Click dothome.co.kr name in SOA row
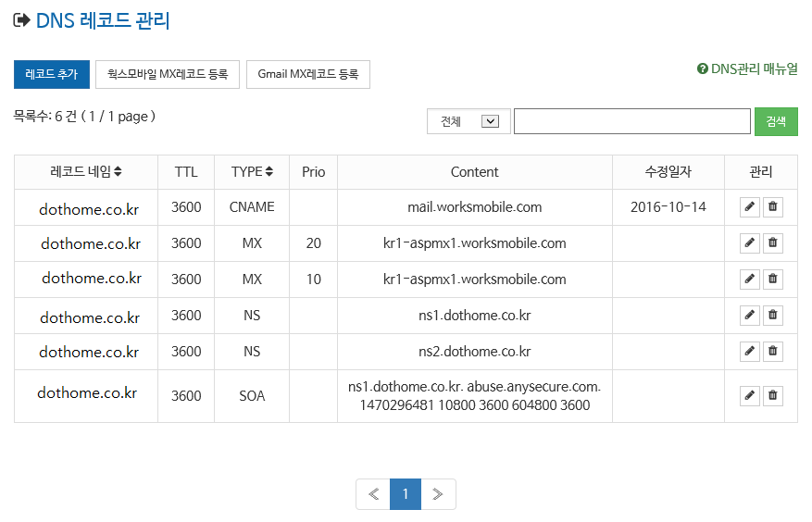812x522 pixels. pos(87,393)
